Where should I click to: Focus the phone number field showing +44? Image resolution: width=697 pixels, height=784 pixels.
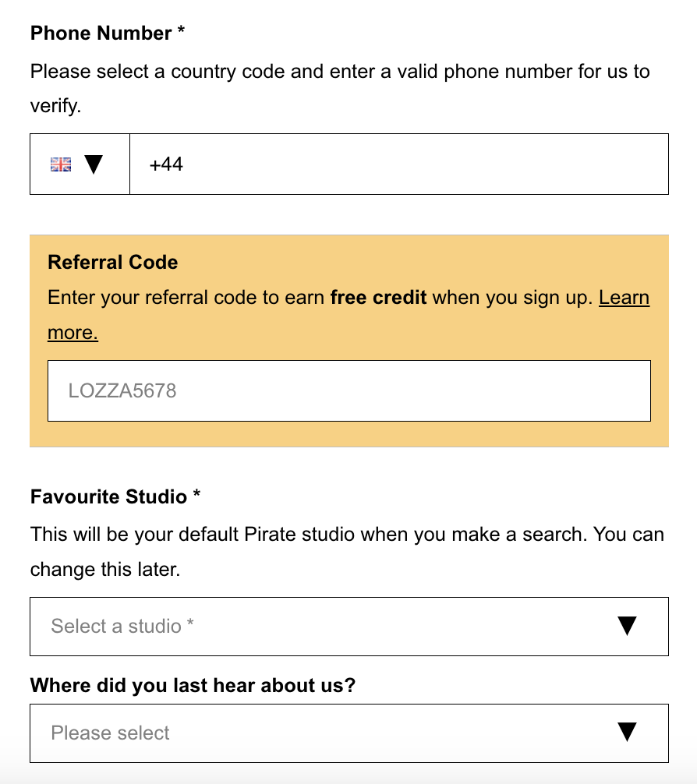398,164
